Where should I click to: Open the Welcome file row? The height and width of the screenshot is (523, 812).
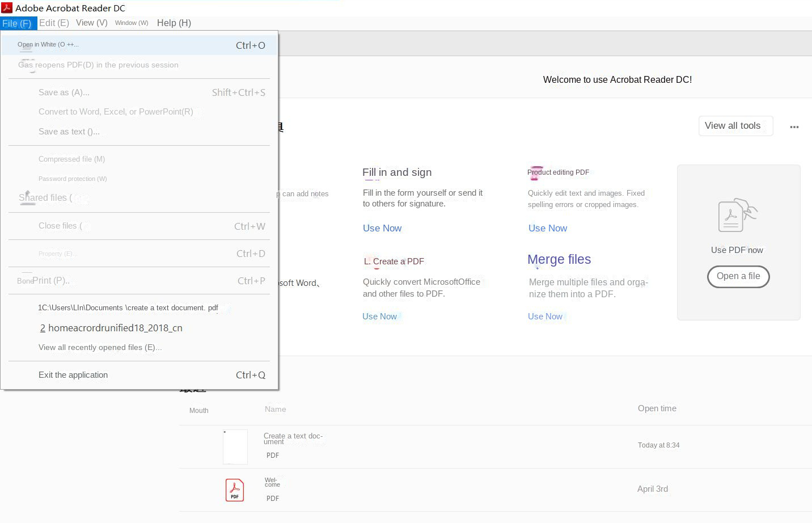(496, 490)
